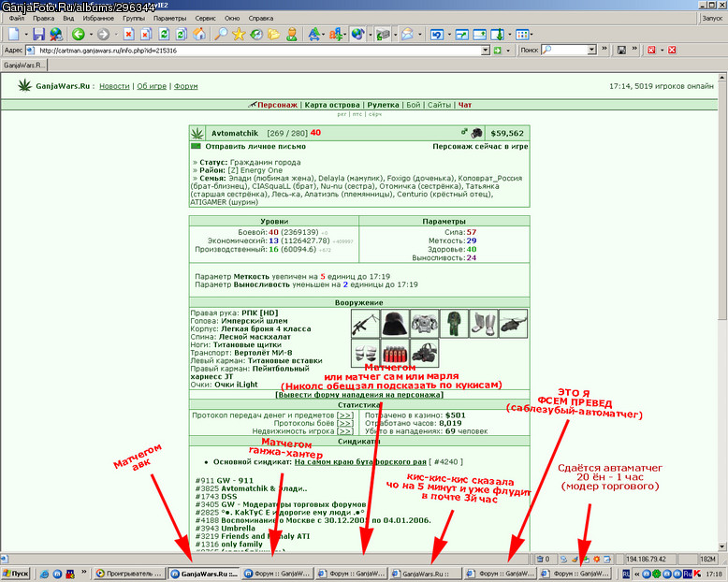The width and height of the screenshot is (728, 582).
Task: Open the Справка menu
Action: pyautogui.click(x=261, y=18)
